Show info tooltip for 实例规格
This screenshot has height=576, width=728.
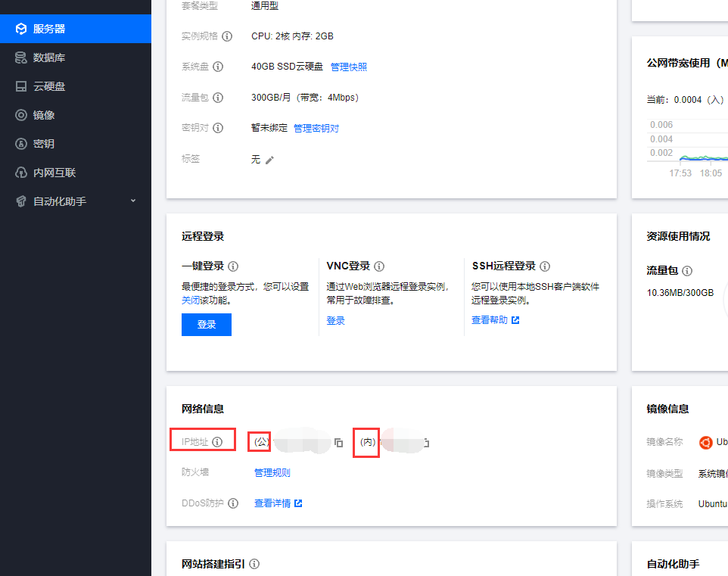(x=227, y=36)
